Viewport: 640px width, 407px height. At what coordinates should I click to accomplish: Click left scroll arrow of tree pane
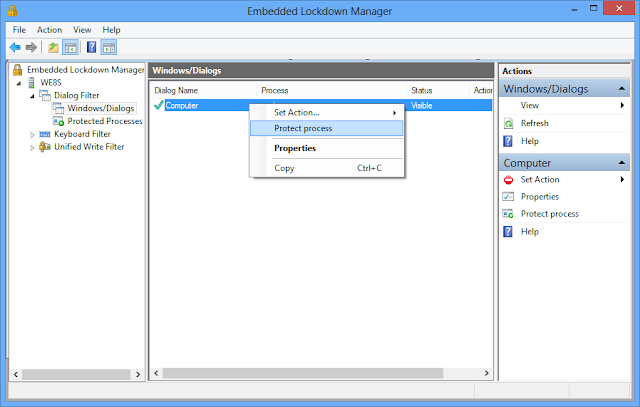16,374
